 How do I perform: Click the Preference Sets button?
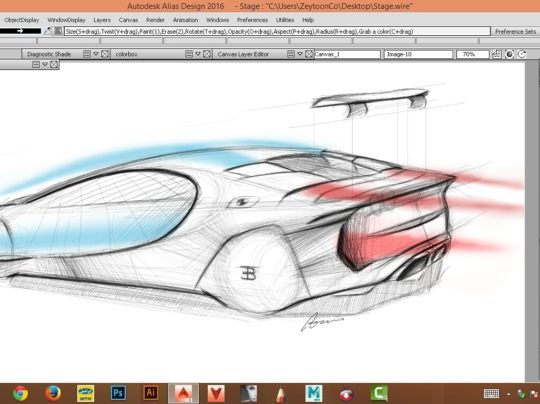click(x=516, y=31)
